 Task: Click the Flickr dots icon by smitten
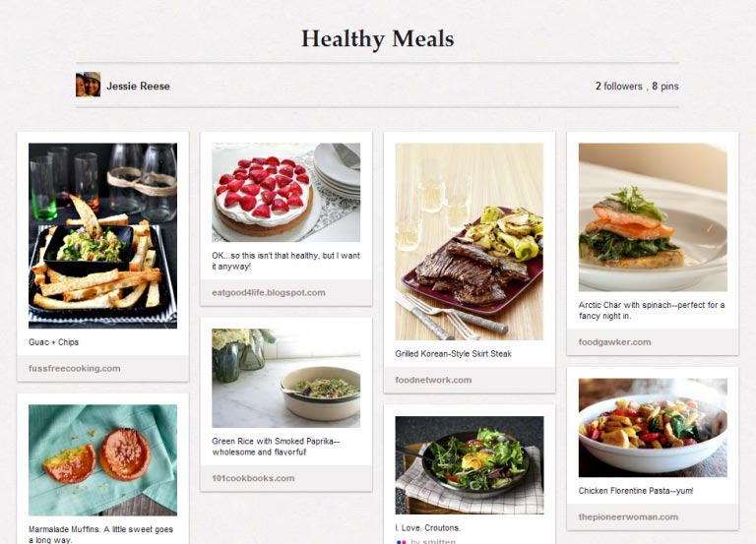(402, 542)
